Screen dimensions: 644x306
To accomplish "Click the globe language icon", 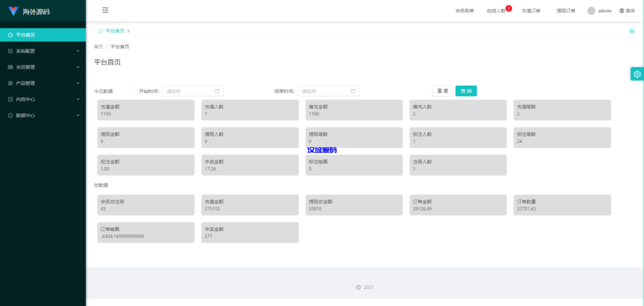I will click(x=622, y=11).
